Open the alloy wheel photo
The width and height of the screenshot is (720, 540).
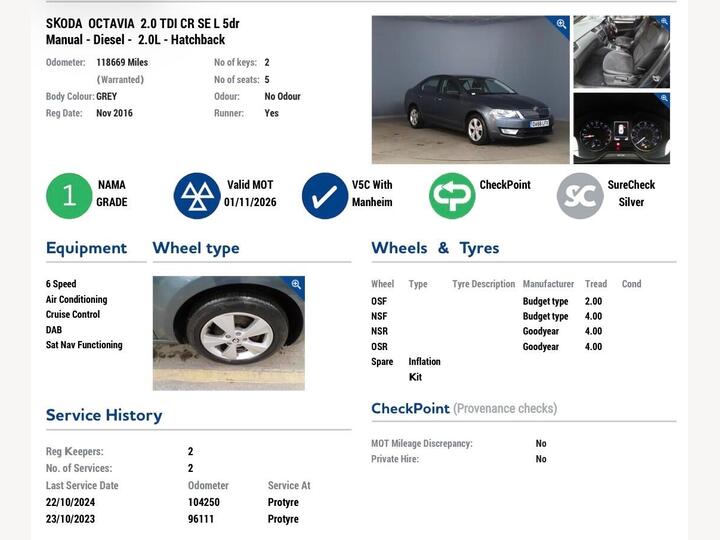[229, 333]
